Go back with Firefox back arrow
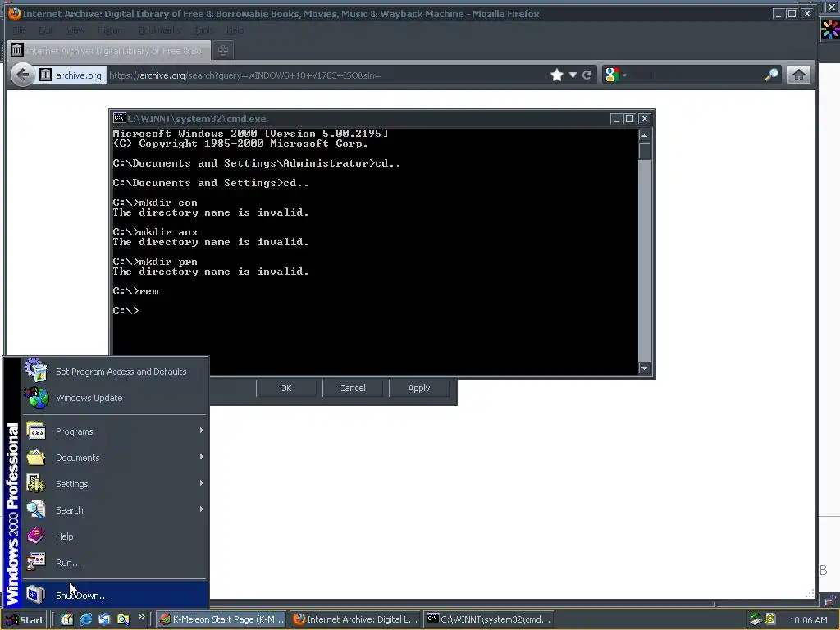Screen dimensions: 840x630 pos(22,75)
